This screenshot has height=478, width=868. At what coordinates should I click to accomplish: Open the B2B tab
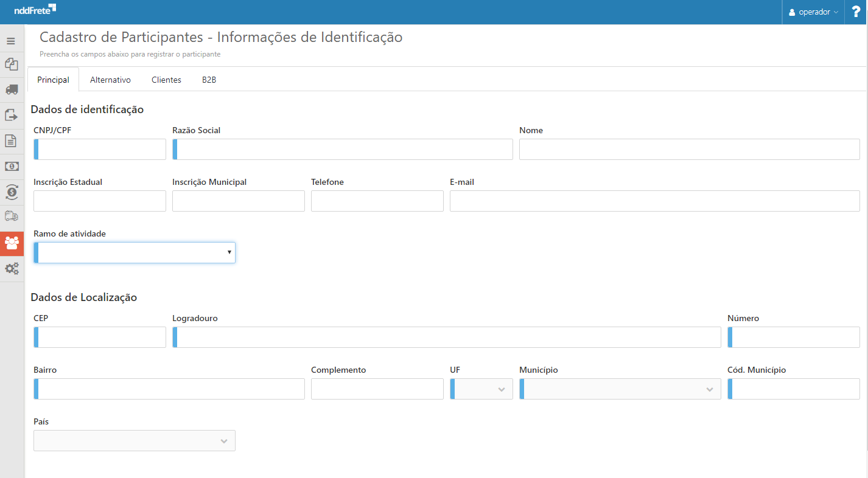[x=209, y=80]
